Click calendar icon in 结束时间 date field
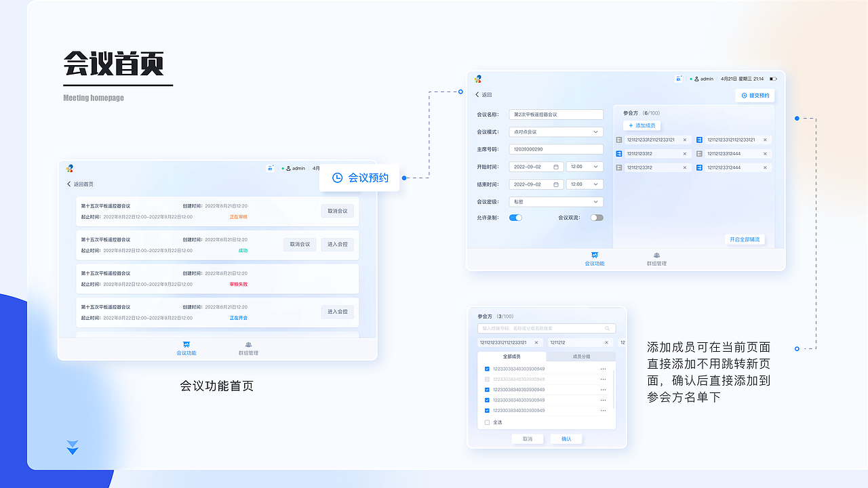868x488 pixels. click(x=556, y=184)
